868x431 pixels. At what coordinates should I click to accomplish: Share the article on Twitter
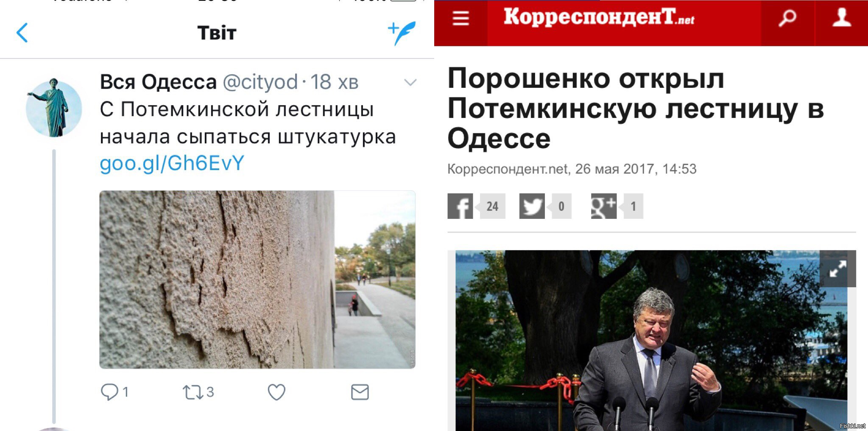tap(532, 206)
